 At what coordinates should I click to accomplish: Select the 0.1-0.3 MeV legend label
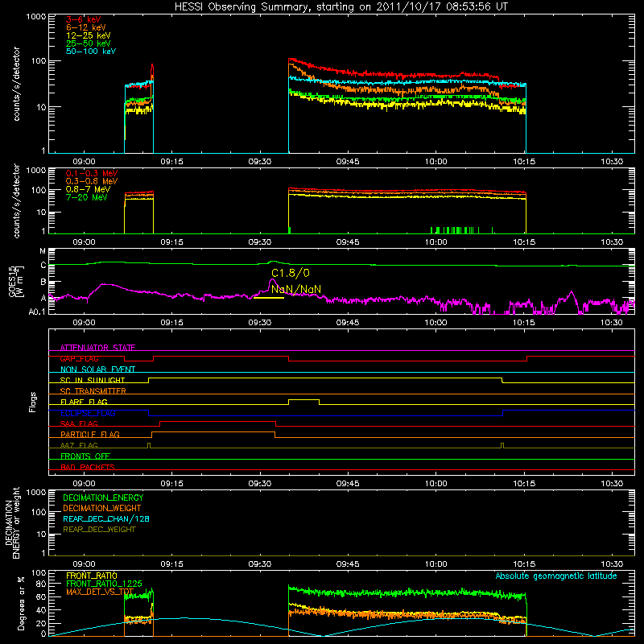coord(92,173)
